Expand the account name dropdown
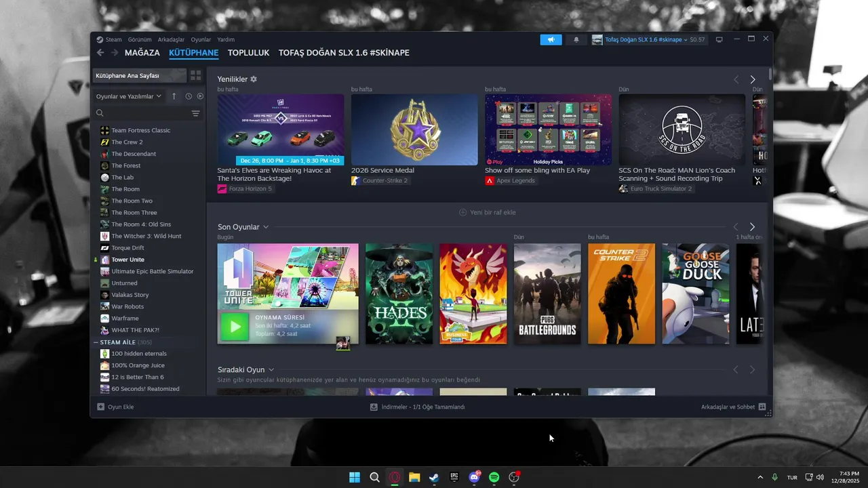 coord(686,40)
